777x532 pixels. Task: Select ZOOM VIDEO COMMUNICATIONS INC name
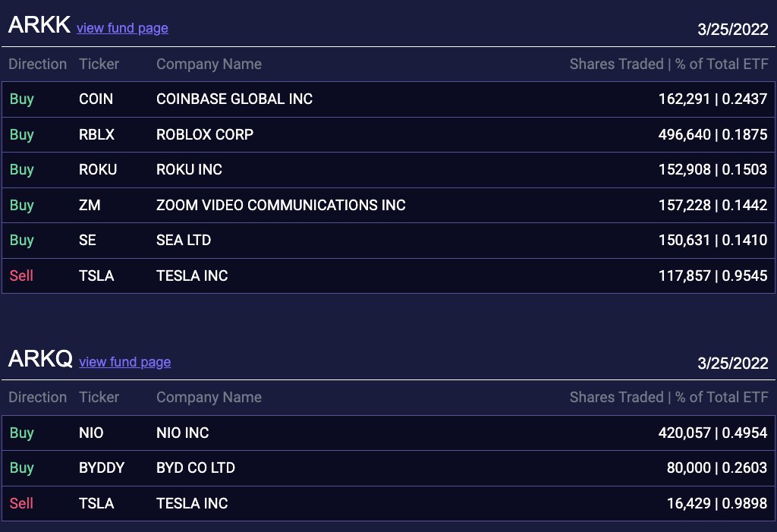click(281, 205)
